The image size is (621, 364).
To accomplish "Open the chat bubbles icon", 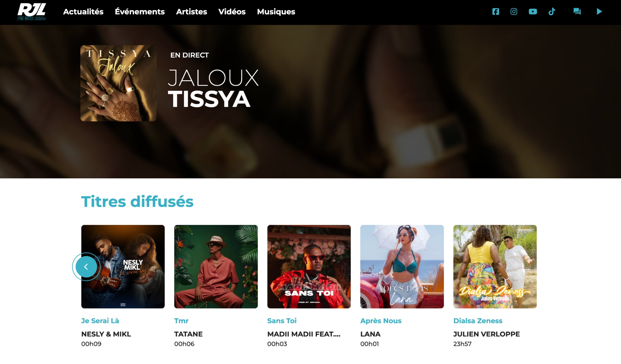I will click(577, 12).
